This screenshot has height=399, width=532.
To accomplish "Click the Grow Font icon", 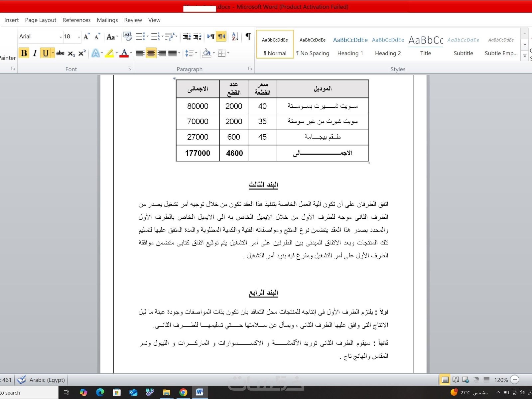I will tap(86, 37).
